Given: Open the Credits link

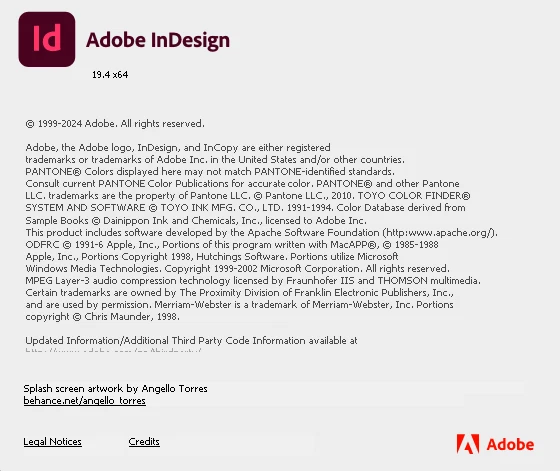Looking at the screenshot, I should tap(144, 442).
